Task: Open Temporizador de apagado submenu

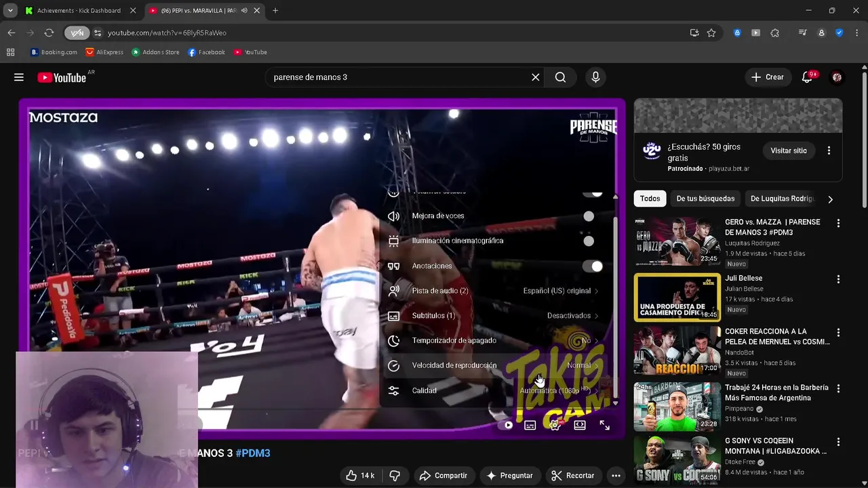Action: point(494,340)
